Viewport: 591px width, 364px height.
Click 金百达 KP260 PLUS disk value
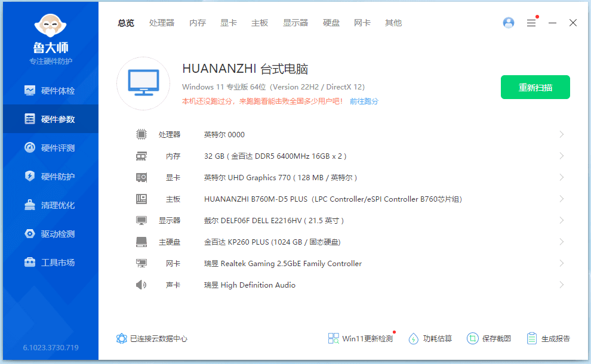click(272, 242)
